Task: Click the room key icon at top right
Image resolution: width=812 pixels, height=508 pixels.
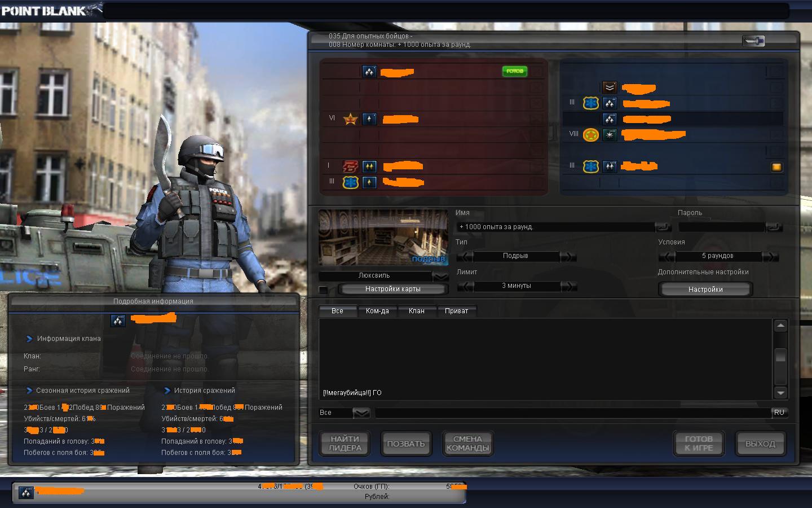Action: point(753,41)
